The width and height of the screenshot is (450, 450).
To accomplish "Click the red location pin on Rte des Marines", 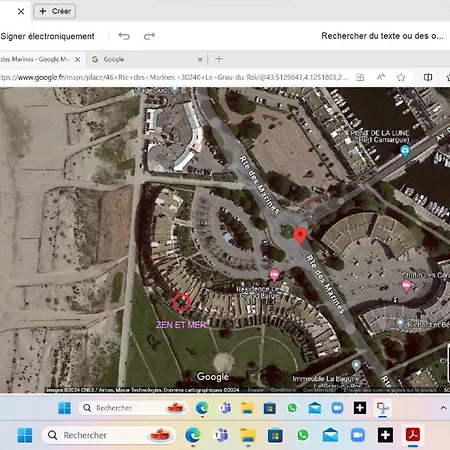I will [x=300, y=236].
